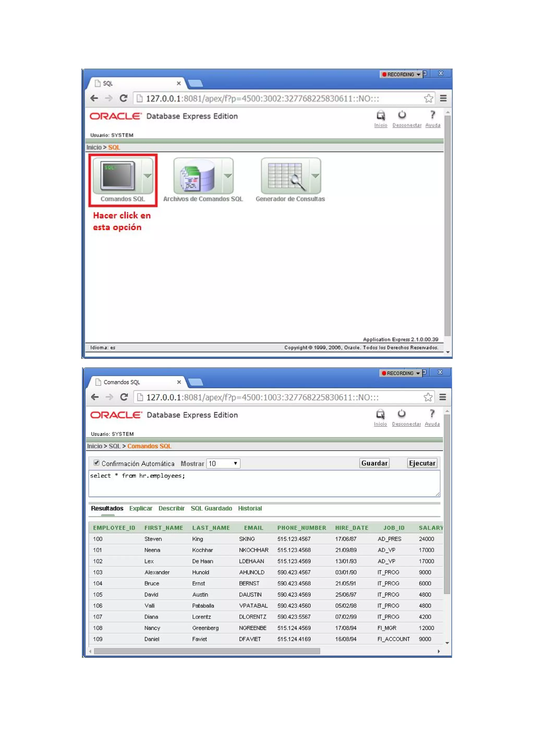
Task: Open Generador de Consultas icon
Action: [285, 176]
